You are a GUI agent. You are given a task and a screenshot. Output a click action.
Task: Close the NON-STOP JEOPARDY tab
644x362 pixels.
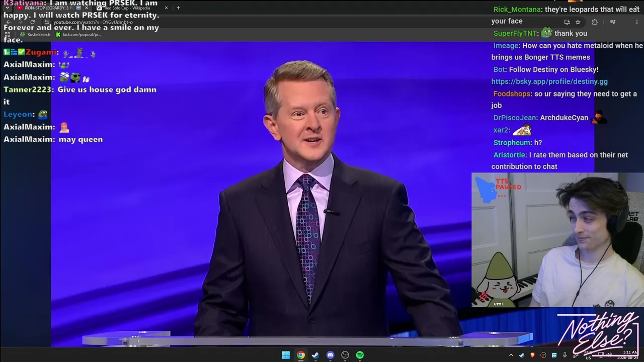(x=86, y=8)
